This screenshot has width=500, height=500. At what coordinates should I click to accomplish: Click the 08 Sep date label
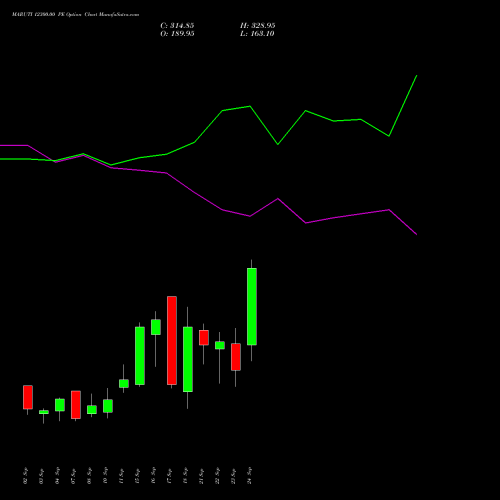coord(90,476)
